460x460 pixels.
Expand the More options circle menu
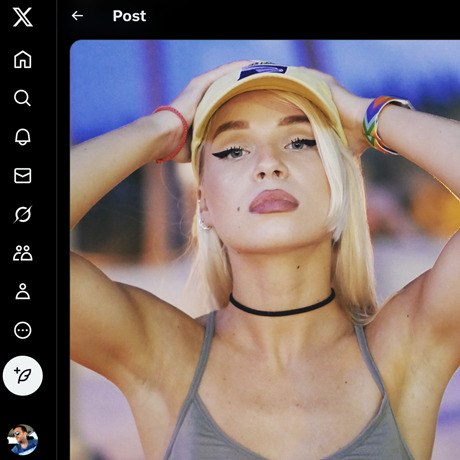click(23, 331)
